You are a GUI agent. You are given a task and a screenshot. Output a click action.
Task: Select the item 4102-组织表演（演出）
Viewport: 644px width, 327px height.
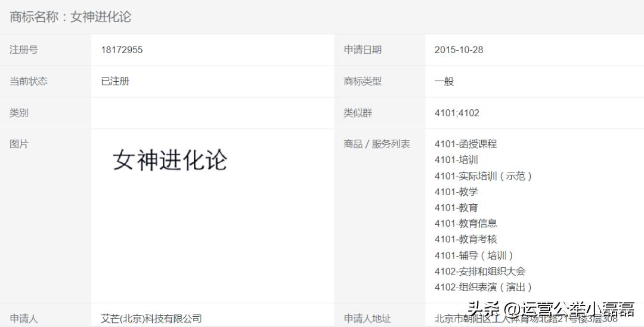(483, 287)
